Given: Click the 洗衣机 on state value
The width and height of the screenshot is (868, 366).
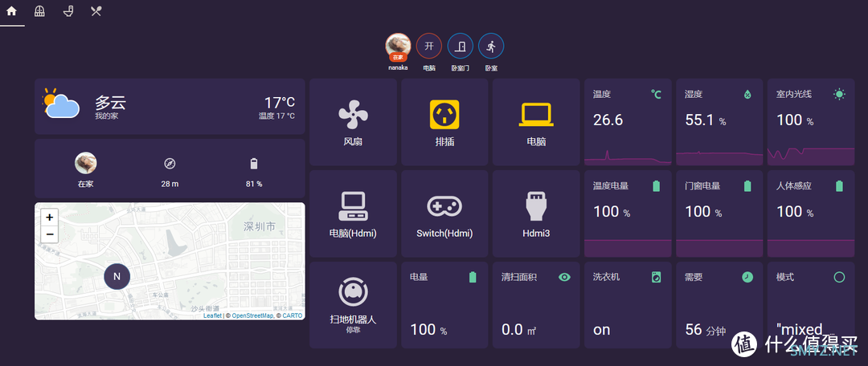Looking at the screenshot, I should tap(602, 330).
